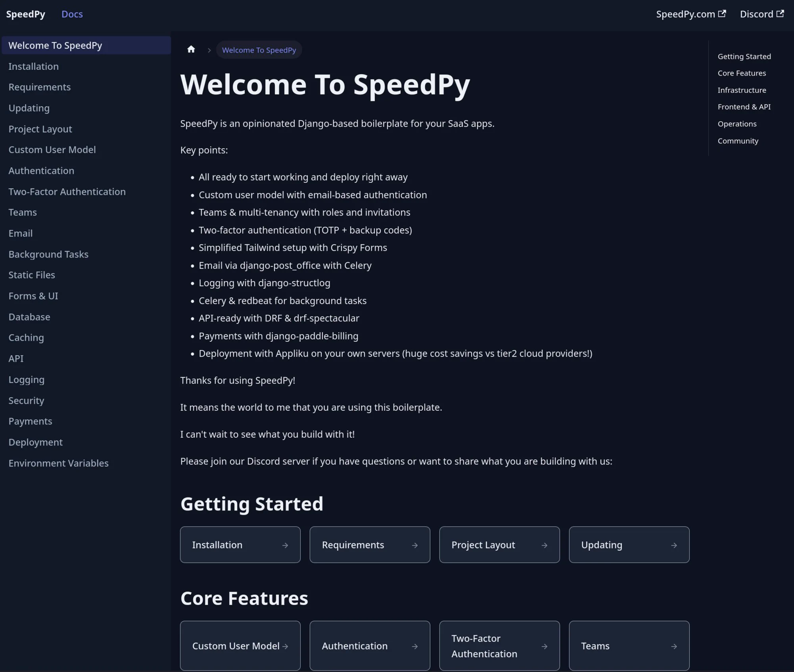The image size is (794, 672).
Task: Click arrow icon on Custom User Model card
Action: pos(285,646)
